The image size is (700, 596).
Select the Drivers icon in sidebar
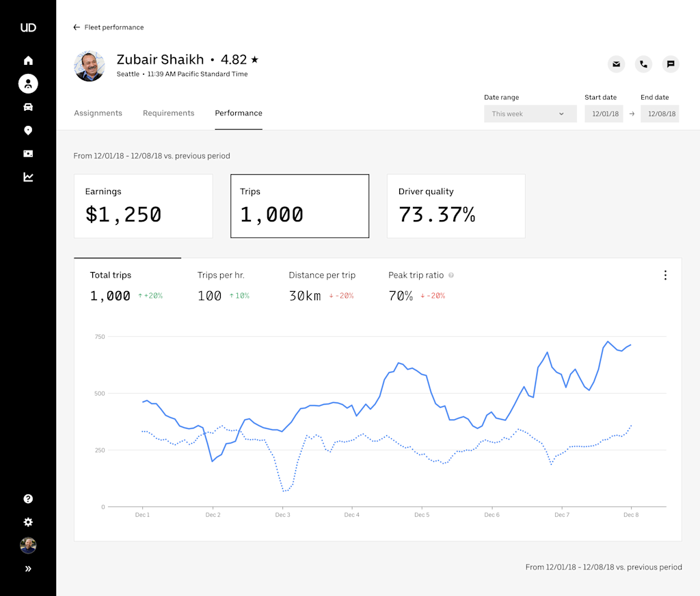[x=28, y=83]
